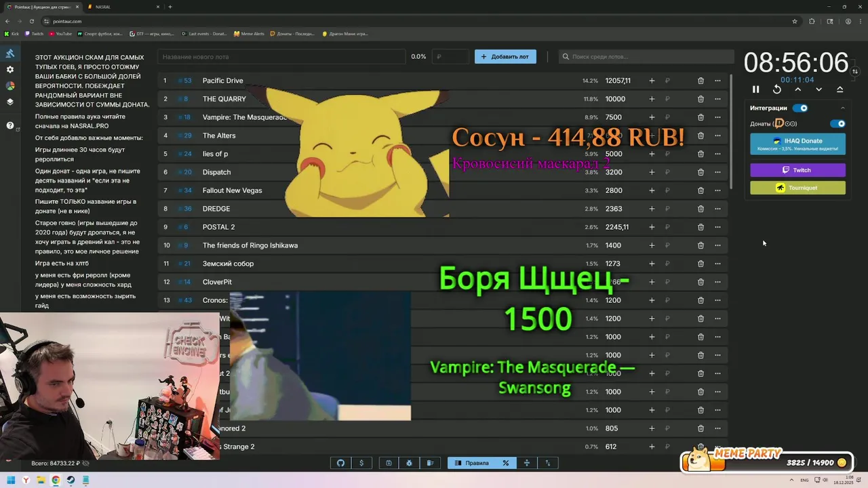
Task: Delete the Pacific Drive lot
Action: click(701, 81)
